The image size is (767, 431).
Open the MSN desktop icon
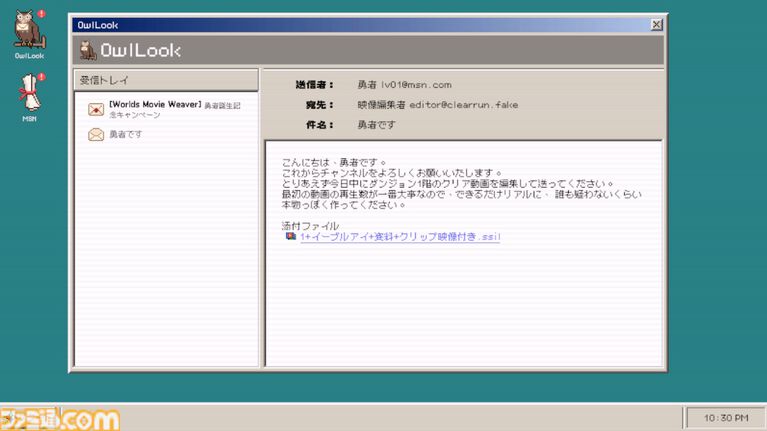[28, 95]
